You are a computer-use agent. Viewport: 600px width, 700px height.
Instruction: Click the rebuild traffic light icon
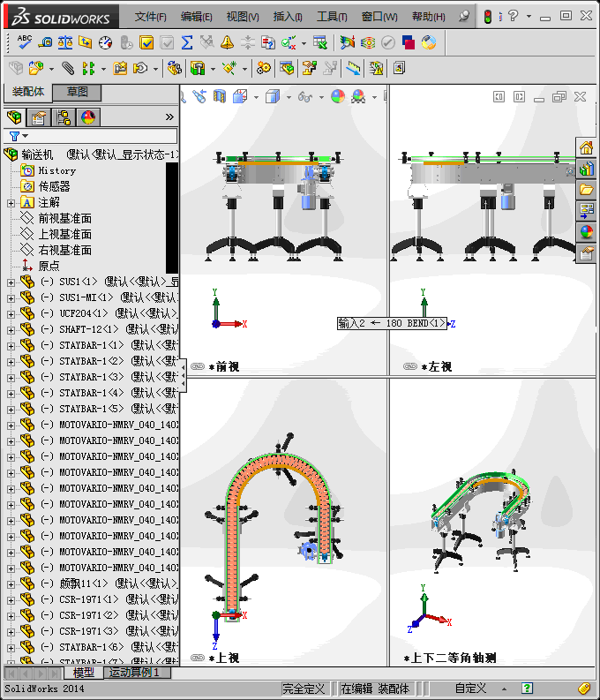(x=488, y=17)
